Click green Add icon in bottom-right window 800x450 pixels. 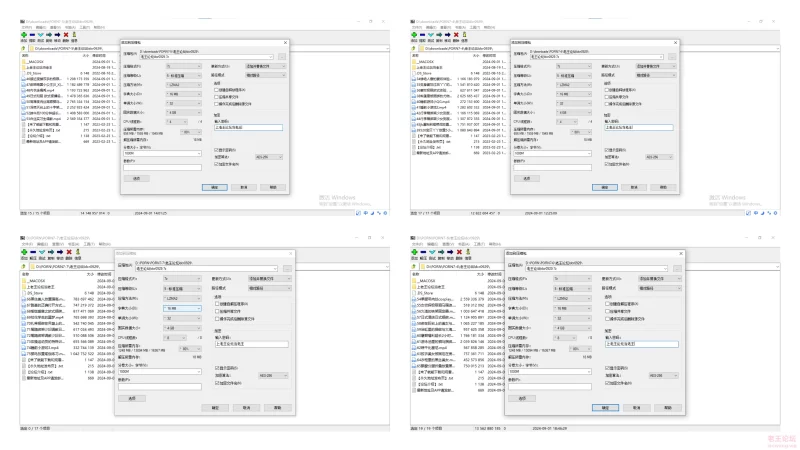pos(414,252)
